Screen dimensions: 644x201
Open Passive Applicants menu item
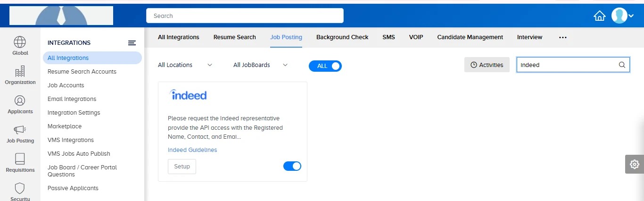pyautogui.click(x=73, y=188)
